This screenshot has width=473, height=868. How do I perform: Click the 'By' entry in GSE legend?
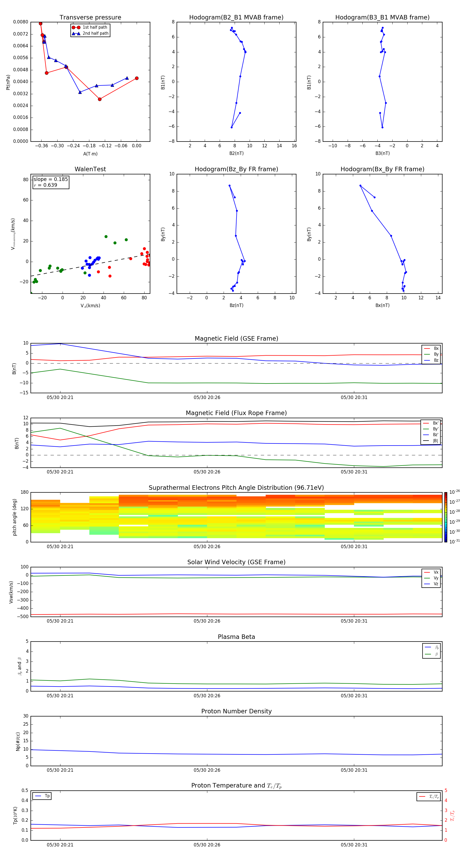coord(431,354)
